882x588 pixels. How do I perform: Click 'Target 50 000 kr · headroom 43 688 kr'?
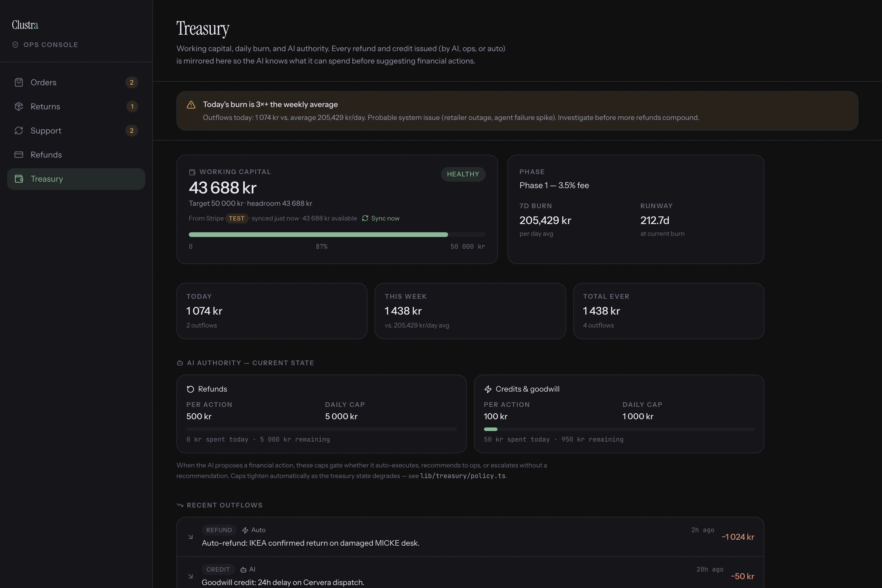pyautogui.click(x=250, y=203)
